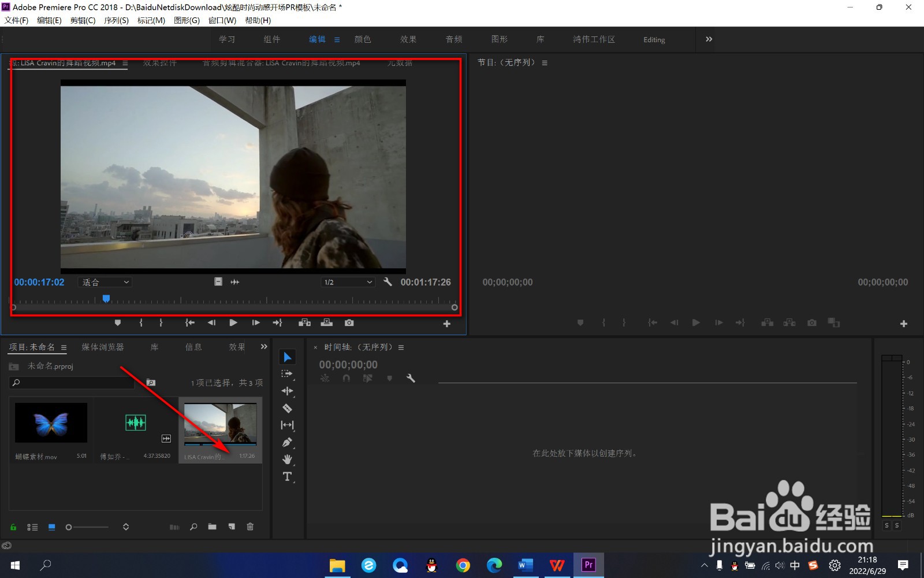
Task: Export frame with camera icon in Source monitor
Action: click(x=349, y=323)
